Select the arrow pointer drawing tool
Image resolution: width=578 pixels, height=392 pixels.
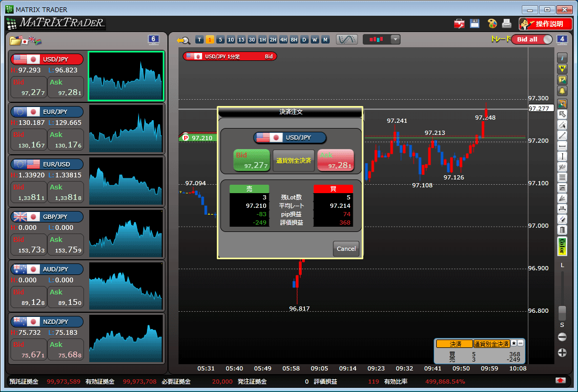click(562, 114)
